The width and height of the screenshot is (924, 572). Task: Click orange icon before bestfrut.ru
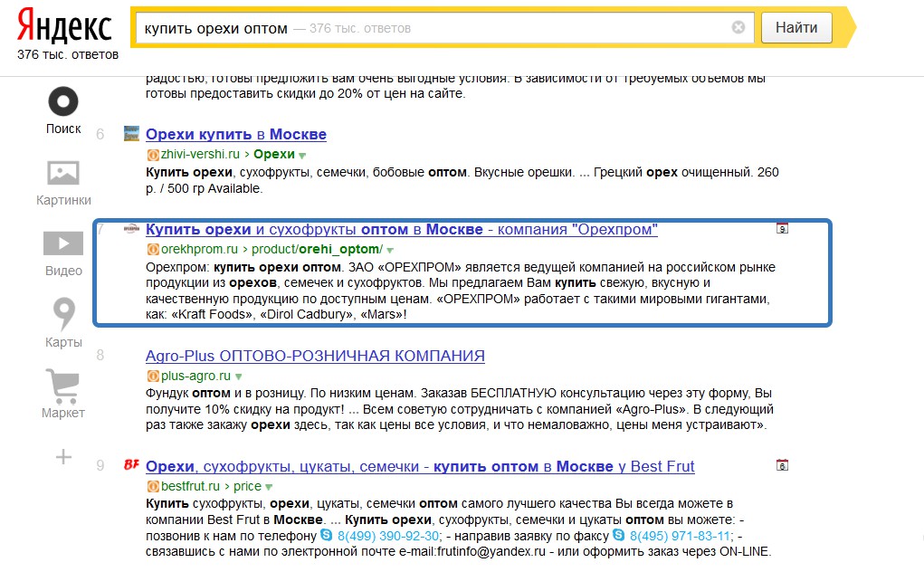point(153,487)
